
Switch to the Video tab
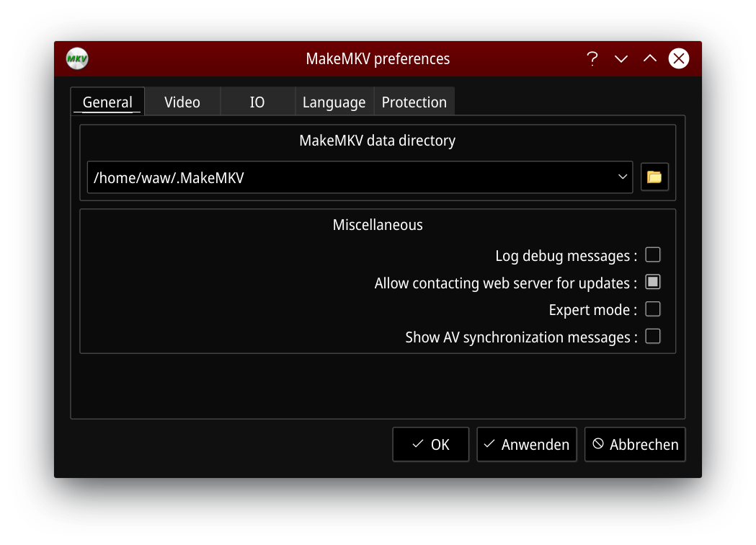[x=182, y=102]
